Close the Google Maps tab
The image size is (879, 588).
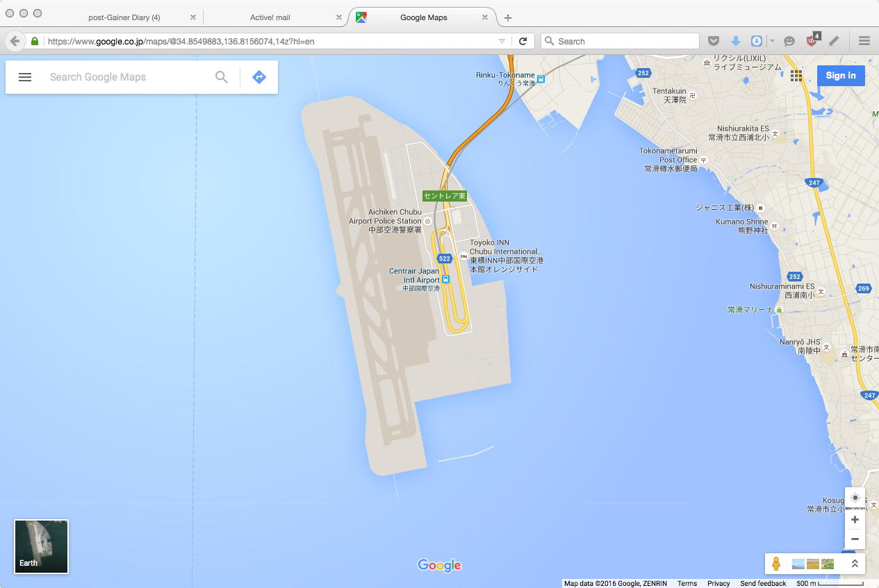[486, 17]
